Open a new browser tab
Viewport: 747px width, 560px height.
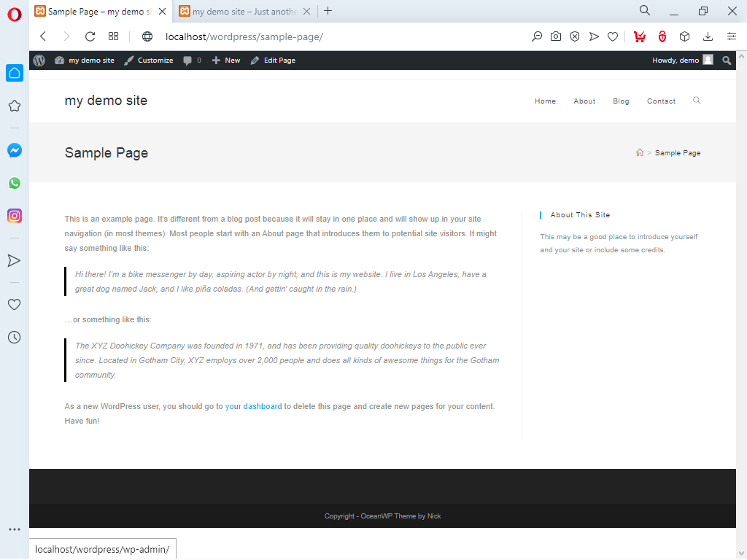328,11
